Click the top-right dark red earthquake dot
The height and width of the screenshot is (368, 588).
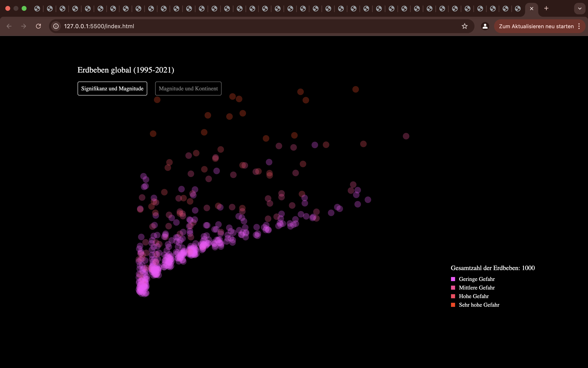[x=355, y=89]
